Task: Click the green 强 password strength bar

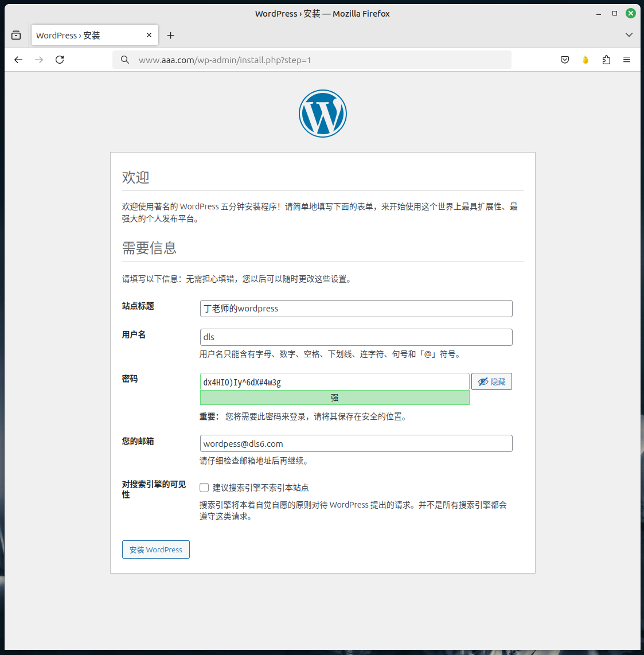Action: (x=334, y=397)
